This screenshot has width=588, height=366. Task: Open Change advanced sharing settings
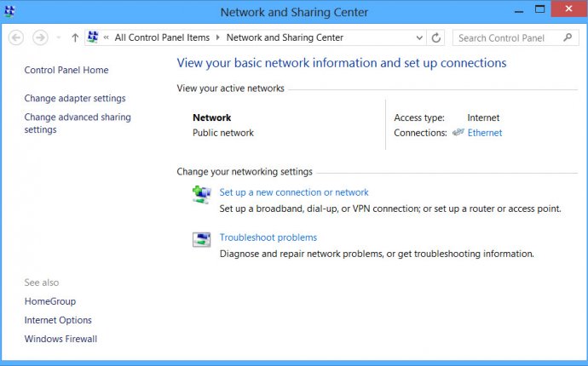click(x=78, y=123)
